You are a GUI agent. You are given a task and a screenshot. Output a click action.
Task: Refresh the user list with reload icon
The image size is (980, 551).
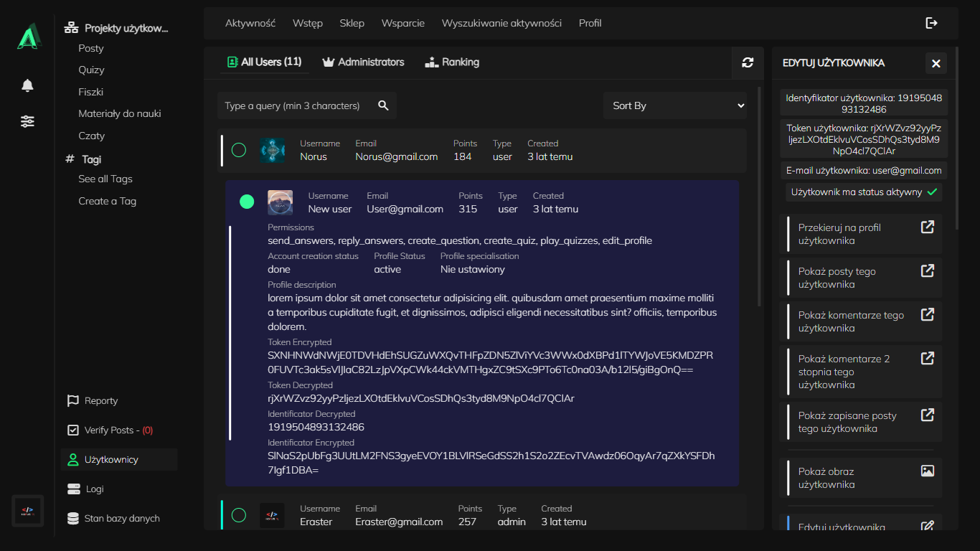pyautogui.click(x=748, y=62)
